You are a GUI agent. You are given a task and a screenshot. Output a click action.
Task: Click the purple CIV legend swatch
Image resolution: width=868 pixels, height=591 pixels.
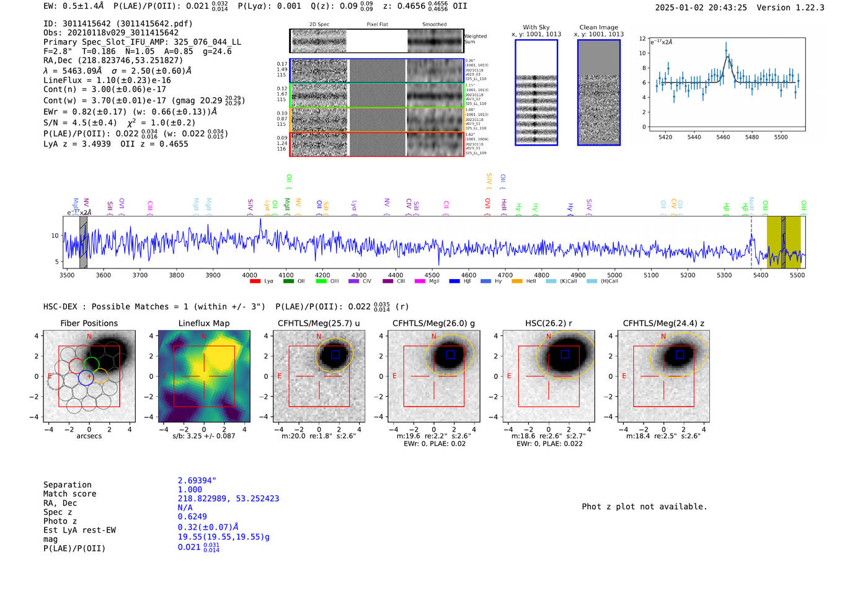354,282
